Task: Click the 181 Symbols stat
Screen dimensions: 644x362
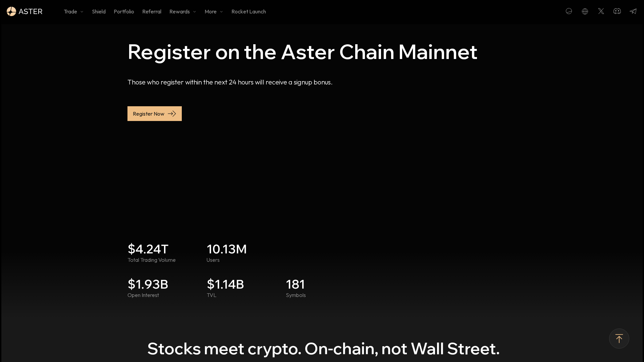Action: (x=296, y=288)
